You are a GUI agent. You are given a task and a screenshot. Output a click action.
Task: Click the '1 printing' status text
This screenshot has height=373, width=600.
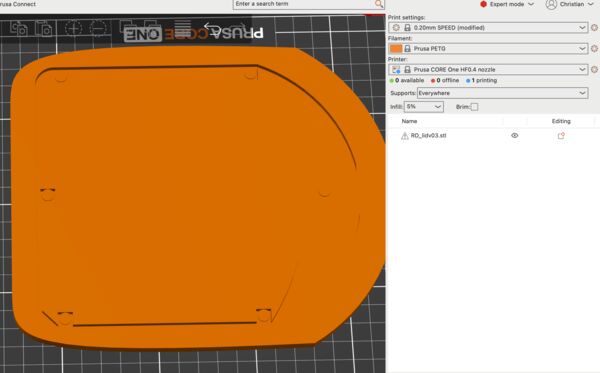[484, 80]
